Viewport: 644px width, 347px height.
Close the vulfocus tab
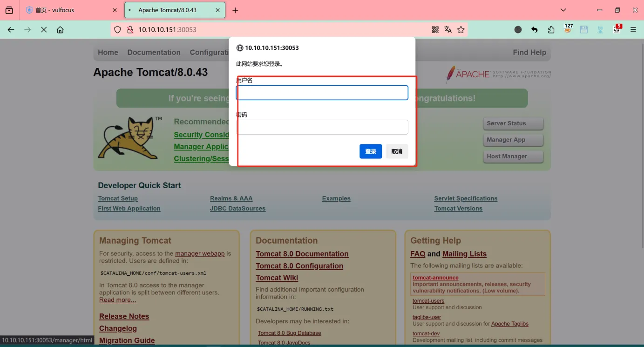[x=115, y=10]
